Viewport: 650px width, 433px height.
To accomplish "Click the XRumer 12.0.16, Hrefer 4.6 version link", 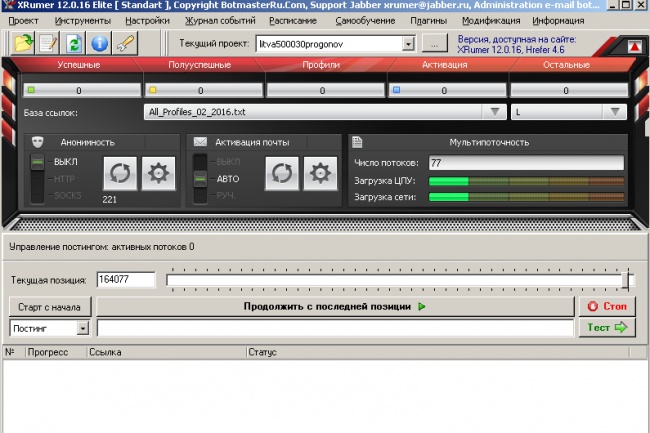I will point(511,50).
